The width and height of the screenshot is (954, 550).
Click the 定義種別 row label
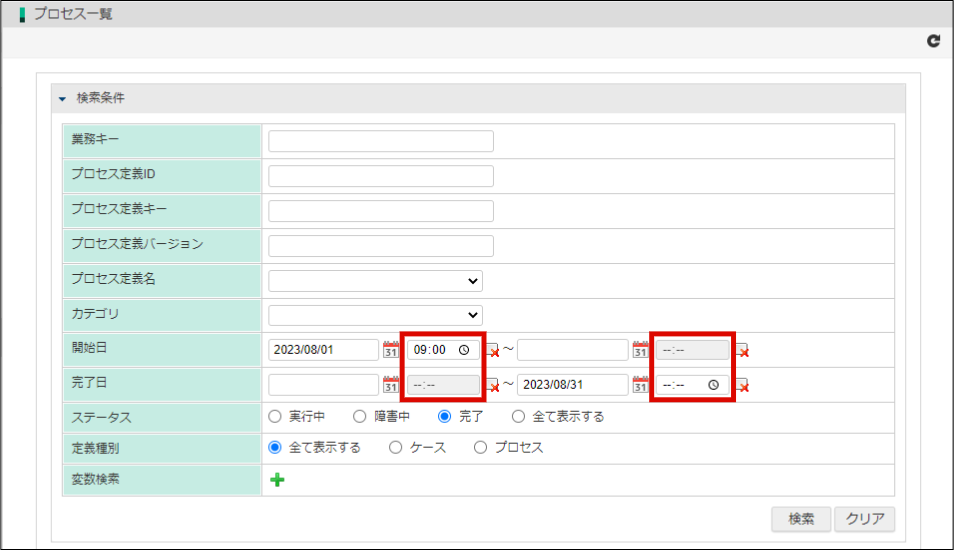point(96,448)
